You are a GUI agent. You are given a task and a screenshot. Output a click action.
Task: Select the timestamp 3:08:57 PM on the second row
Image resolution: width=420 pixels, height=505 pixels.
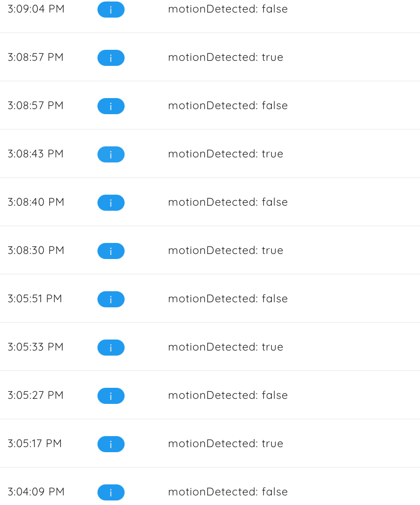(36, 57)
